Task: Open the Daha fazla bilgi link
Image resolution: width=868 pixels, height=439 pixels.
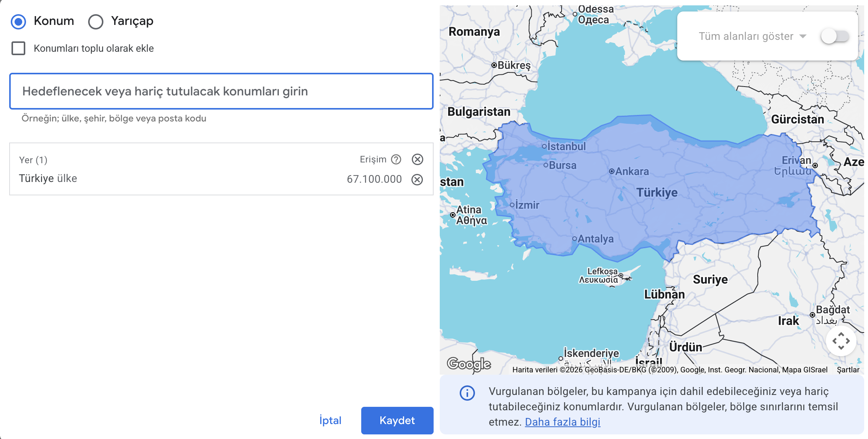Action: click(563, 422)
